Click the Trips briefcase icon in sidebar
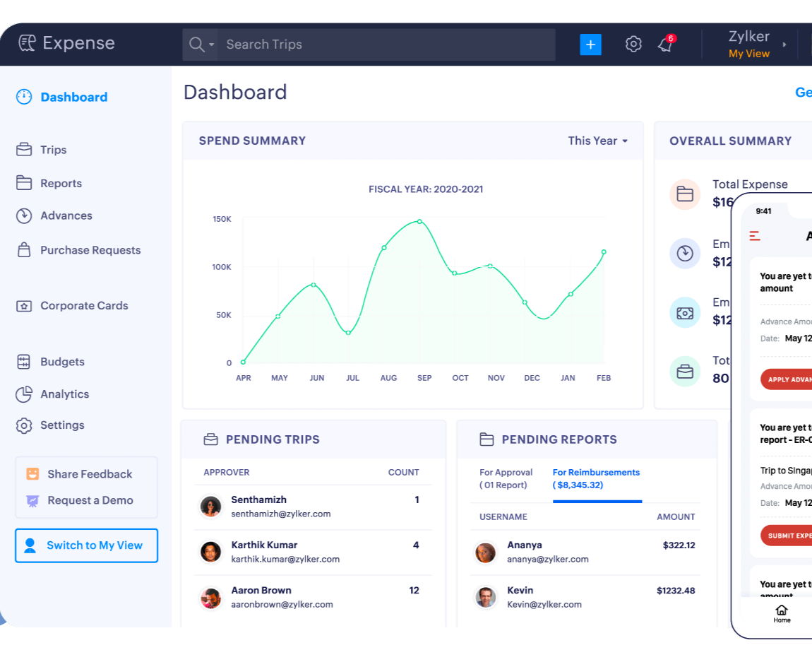Image resolution: width=812 pixels, height=650 pixels. (24, 150)
